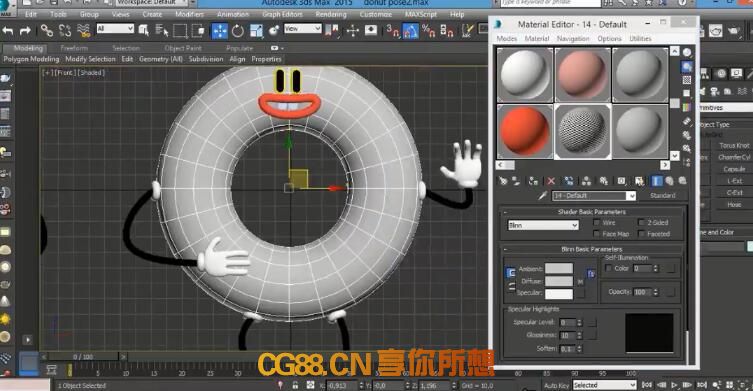This screenshot has height=391, width=753.
Task: Open the Material Editor Utilities menu
Action: 640,38
